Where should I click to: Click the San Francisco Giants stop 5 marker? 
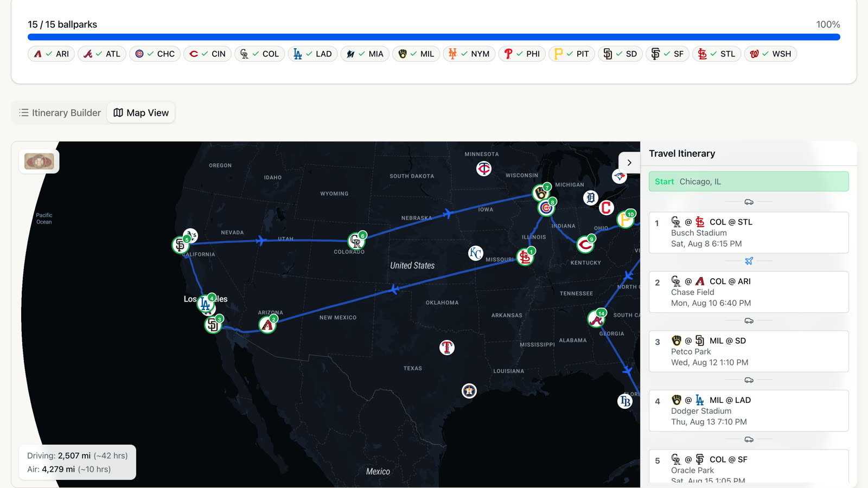(x=180, y=245)
